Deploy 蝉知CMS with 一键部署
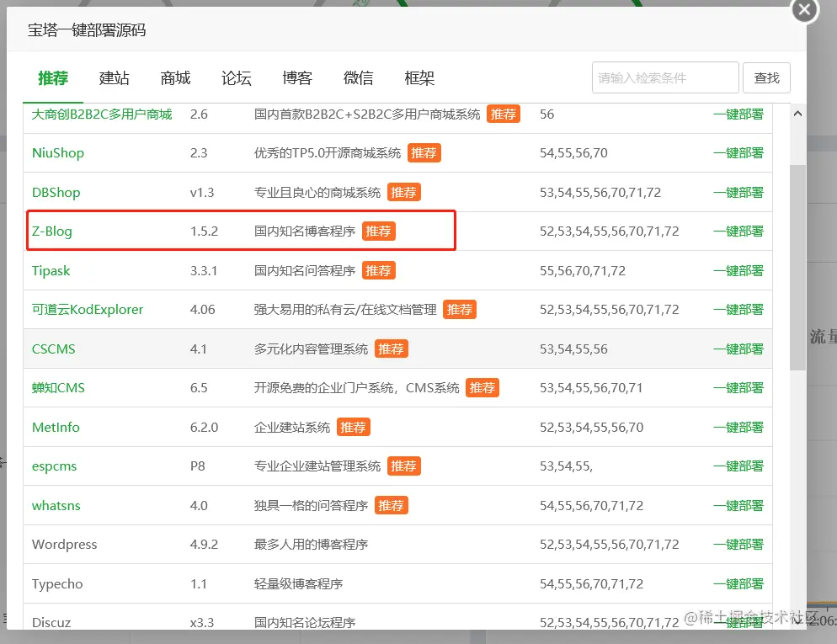Screen dimensions: 837x644 pos(738,388)
